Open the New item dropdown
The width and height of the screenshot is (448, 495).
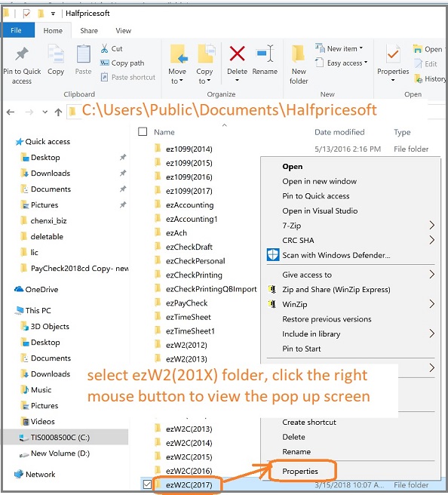361,48
